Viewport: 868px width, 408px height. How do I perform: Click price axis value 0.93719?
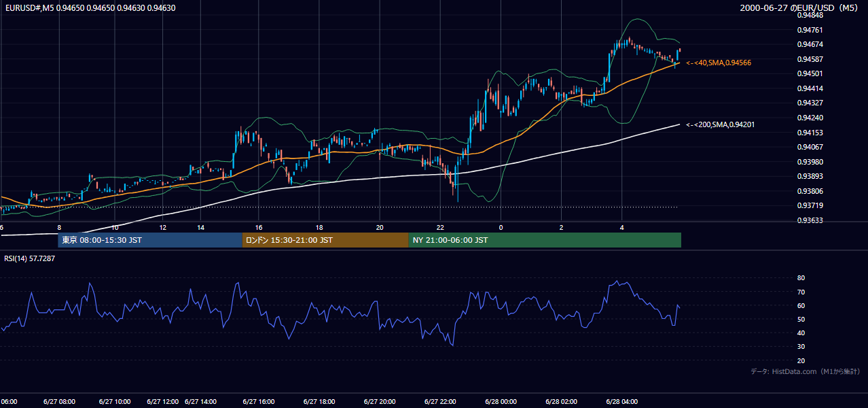[x=810, y=206]
